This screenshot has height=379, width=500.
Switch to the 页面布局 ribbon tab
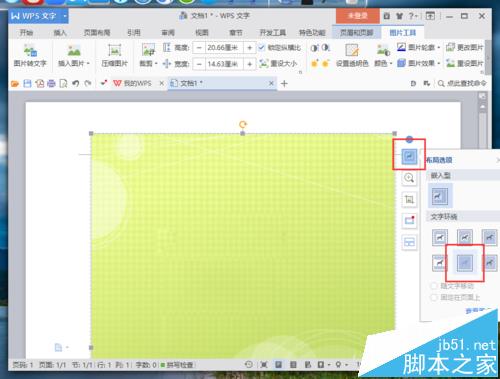97,32
